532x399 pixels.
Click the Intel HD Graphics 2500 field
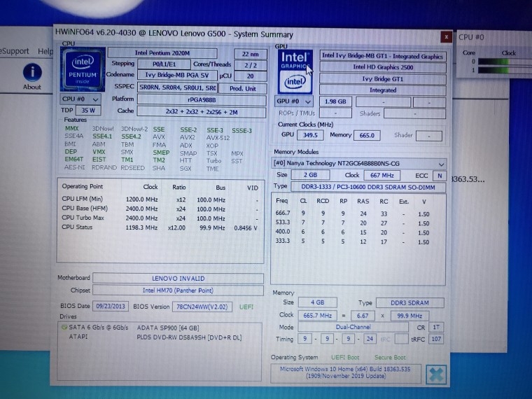tap(383, 67)
